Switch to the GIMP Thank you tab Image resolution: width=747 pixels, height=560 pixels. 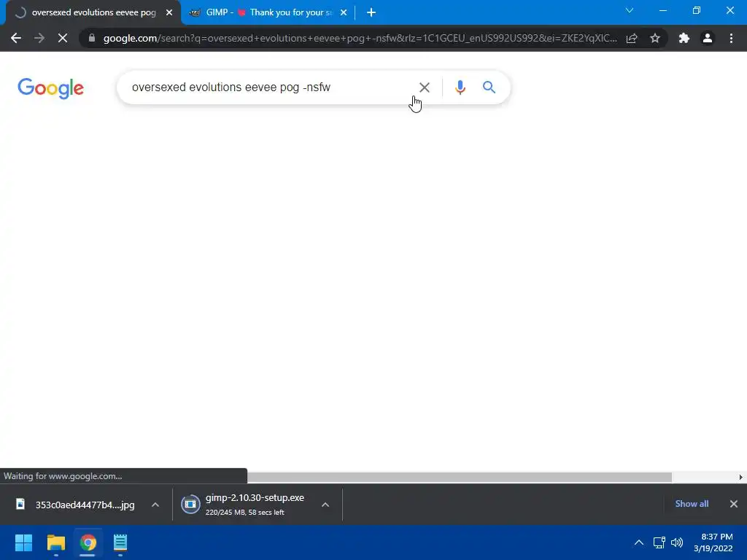[x=268, y=13]
